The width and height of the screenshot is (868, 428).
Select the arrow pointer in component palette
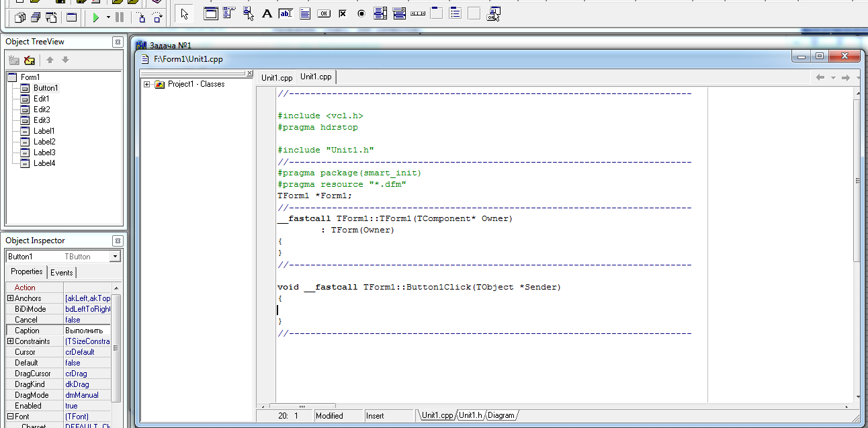click(x=185, y=13)
